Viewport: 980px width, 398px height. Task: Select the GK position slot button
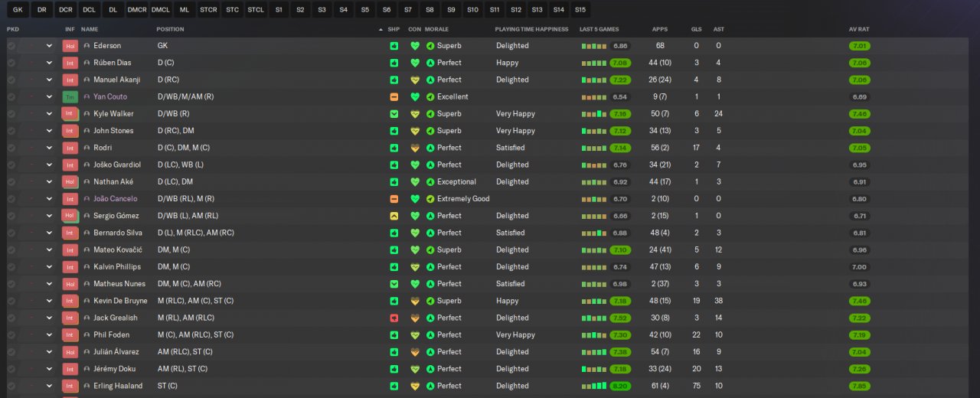18,9
